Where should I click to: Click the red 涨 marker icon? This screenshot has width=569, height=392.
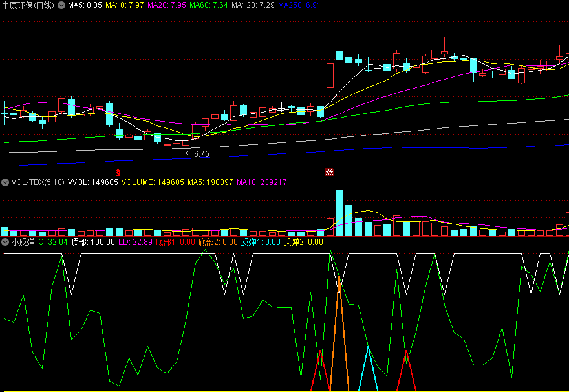[x=329, y=172]
